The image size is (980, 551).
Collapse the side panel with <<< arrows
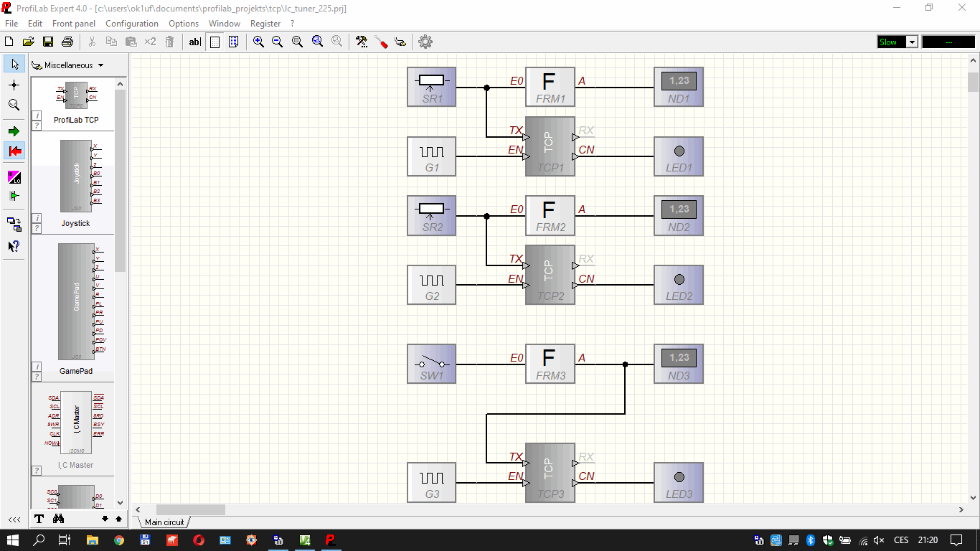pos(14,519)
